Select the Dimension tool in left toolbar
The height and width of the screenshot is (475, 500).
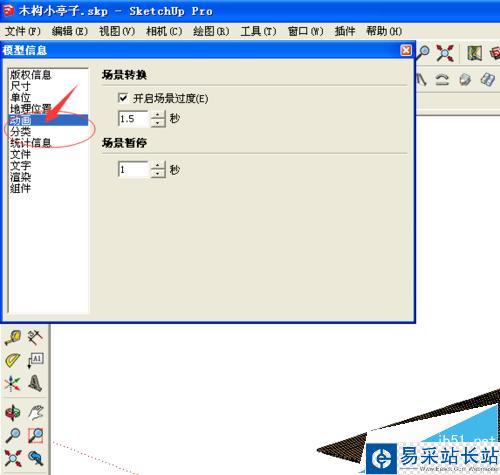point(35,337)
